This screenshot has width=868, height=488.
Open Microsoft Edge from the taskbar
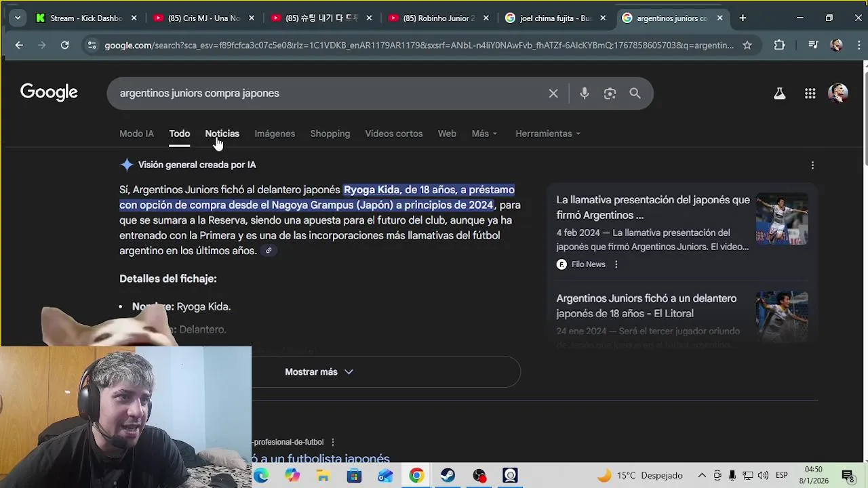point(261,476)
